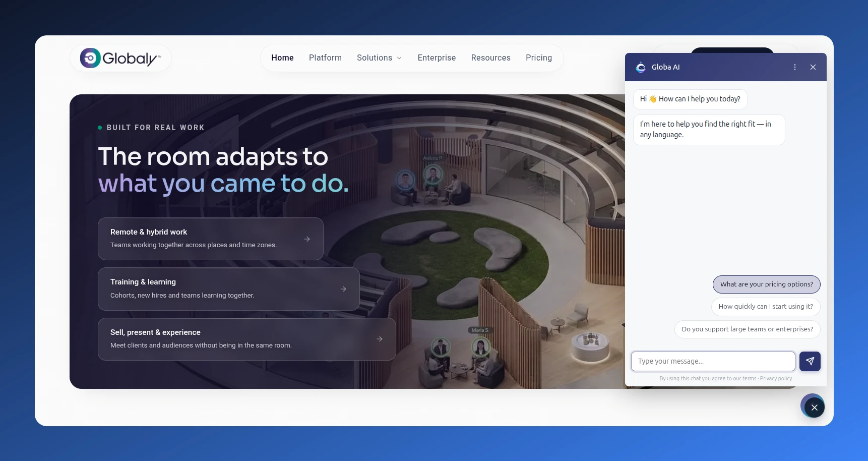Open the Enterprise page
The image size is (868, 461).
(x=437, y=58)
